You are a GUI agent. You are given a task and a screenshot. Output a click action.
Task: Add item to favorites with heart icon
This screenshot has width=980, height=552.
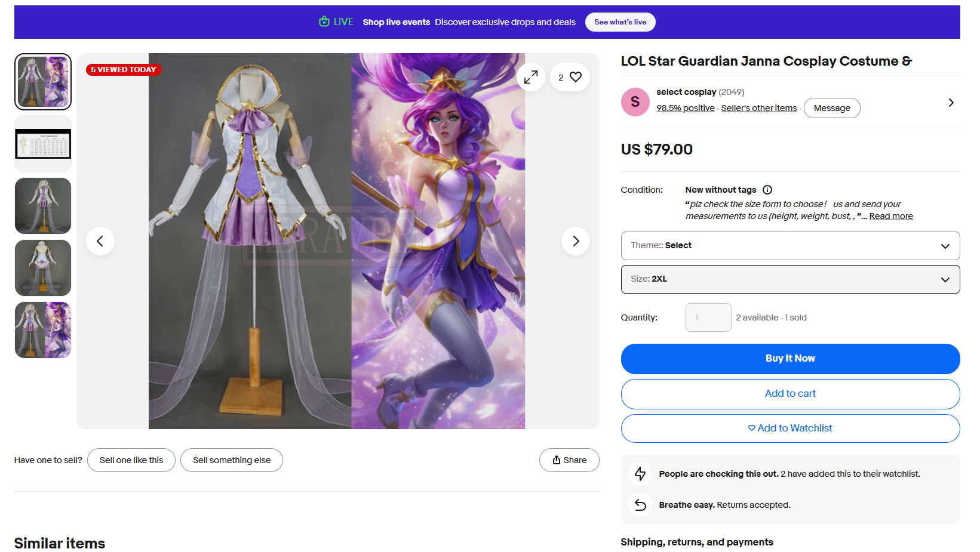coord(570,77)
